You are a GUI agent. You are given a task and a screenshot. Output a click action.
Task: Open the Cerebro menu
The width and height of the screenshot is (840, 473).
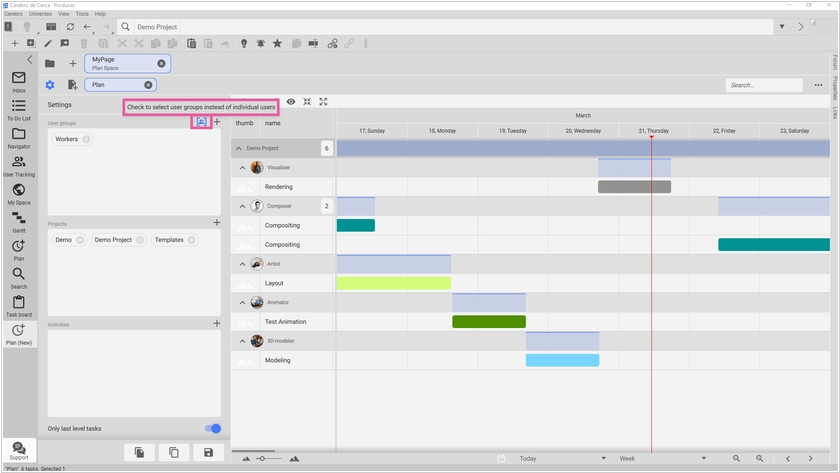click(x=13, y=14)
